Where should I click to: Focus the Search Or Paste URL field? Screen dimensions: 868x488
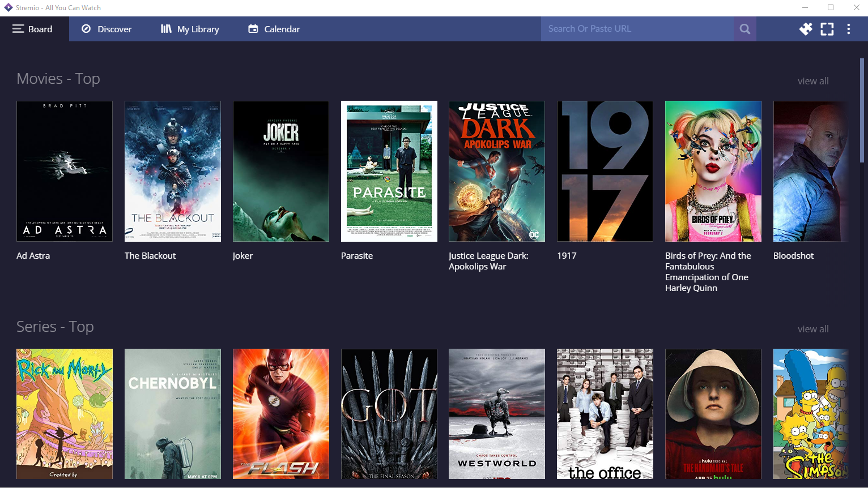pos(637,29)
